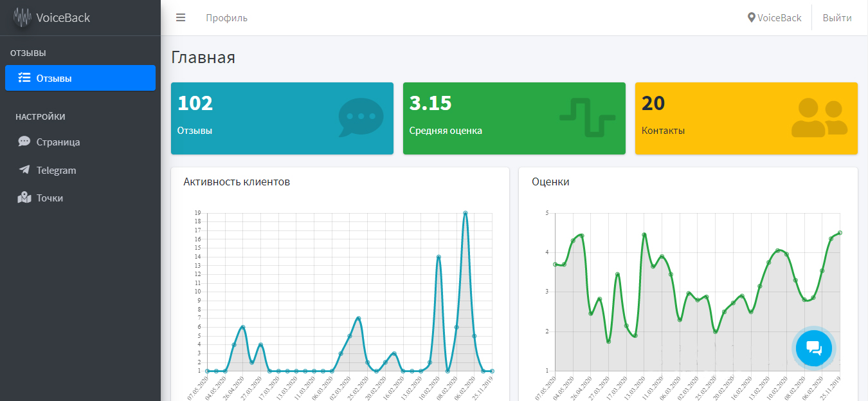Viewport: 868px width, 401px height.
Task: Click Выйти to log out
Action: (x=837, y=18)
